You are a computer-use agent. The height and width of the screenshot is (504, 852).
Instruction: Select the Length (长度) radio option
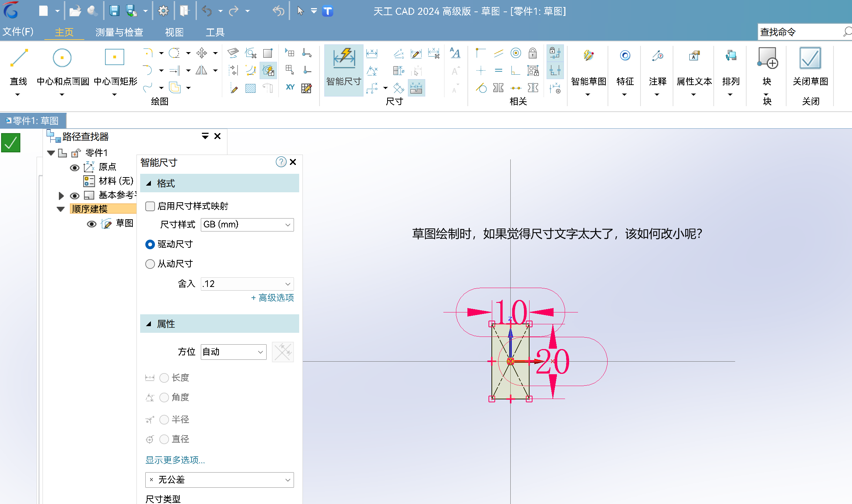[x=164, y=378]
